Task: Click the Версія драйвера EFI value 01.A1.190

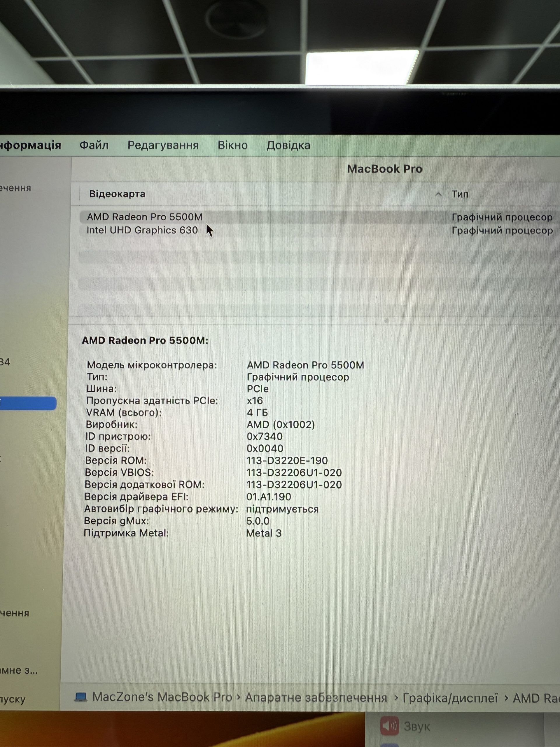Action: 269,497
